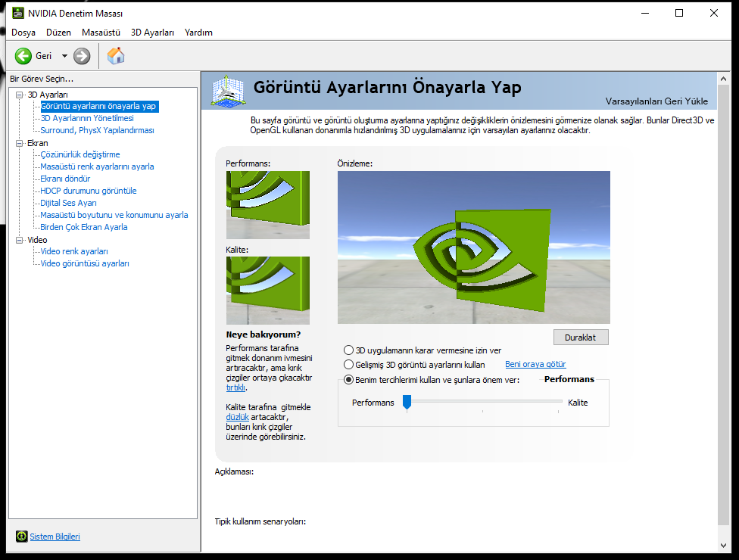Click the 3D cube page header icon
This screenshot has height=560, width=739.
coord(228,92)
